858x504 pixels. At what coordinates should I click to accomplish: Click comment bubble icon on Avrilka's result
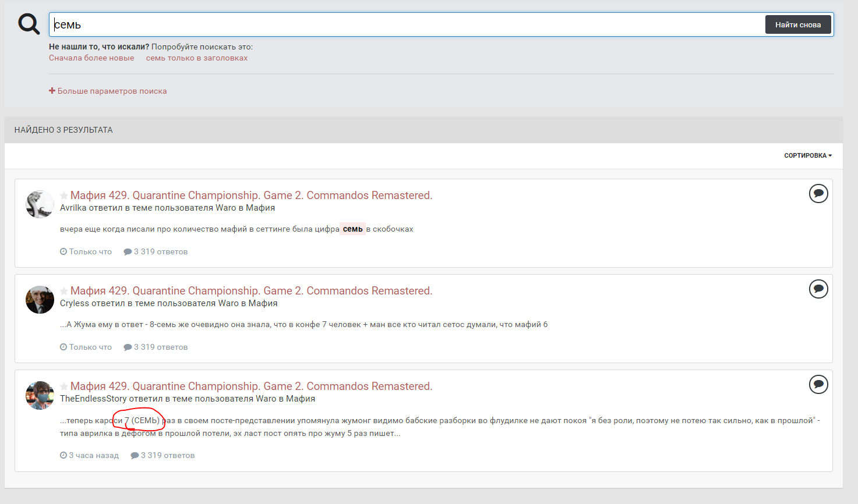[x=818, y=193]
